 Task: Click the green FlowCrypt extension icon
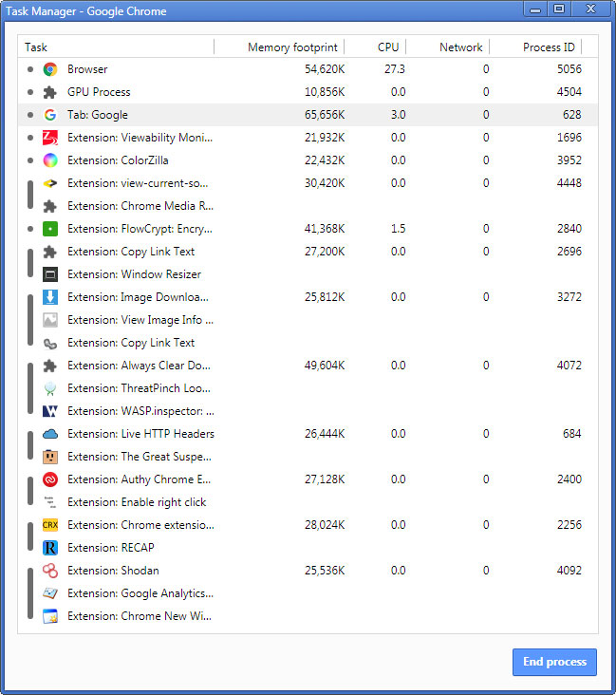click(x=50, y=229)
